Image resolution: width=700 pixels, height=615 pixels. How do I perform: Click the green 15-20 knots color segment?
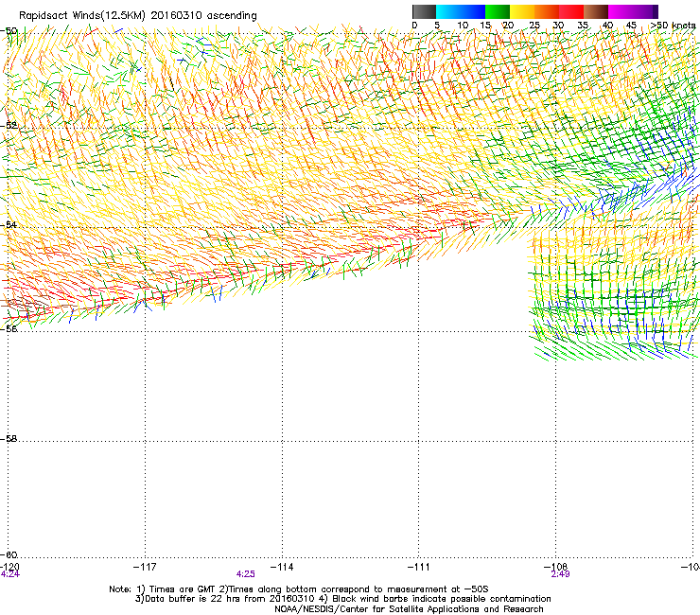(x=498, y=11)
